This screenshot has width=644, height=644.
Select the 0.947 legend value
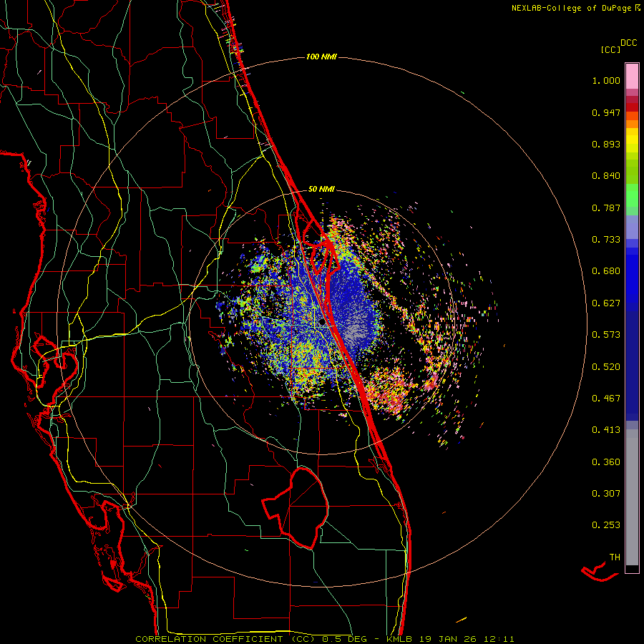click(606, 112)
